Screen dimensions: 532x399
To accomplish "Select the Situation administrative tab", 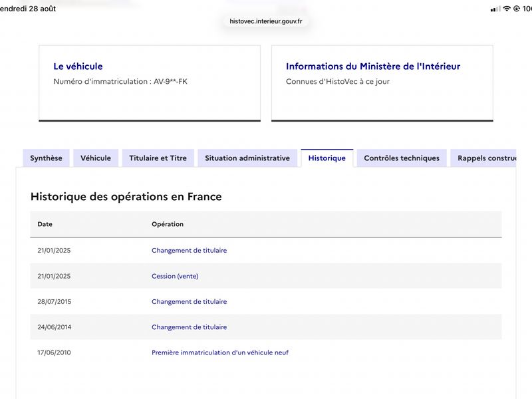I will pos(247,158).
